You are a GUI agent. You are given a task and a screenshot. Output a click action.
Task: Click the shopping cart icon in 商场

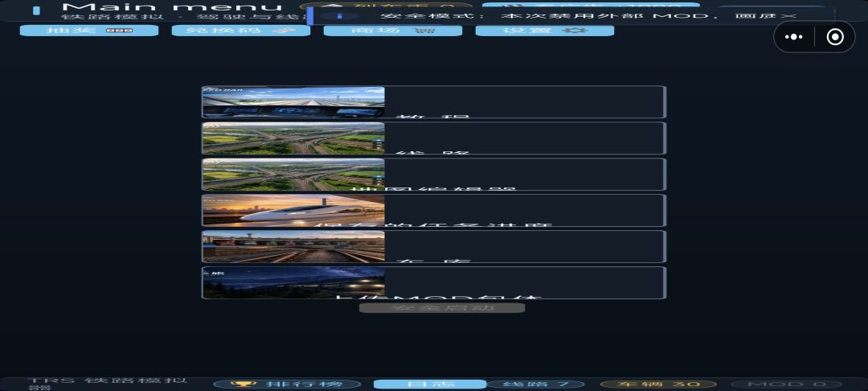pyautogui.click(x=425, y=31)
